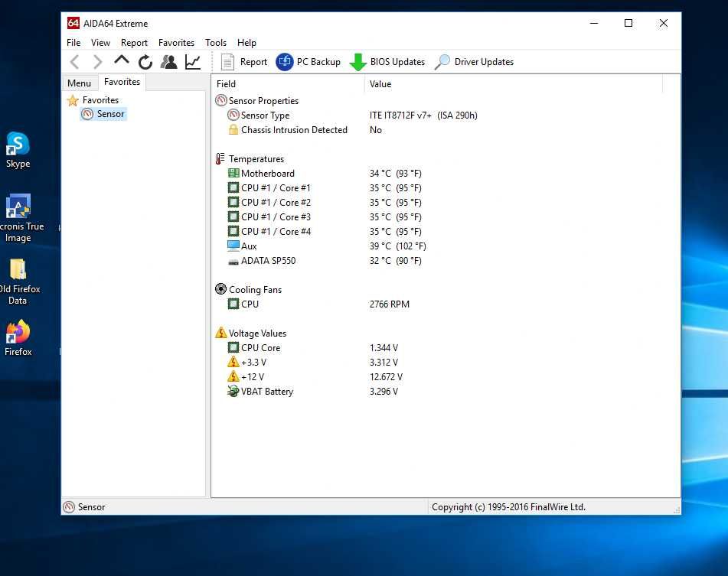Click the FinalWire copyright status text
The height and width of the screenshot is (576, 728).
(x=508, y=507)
